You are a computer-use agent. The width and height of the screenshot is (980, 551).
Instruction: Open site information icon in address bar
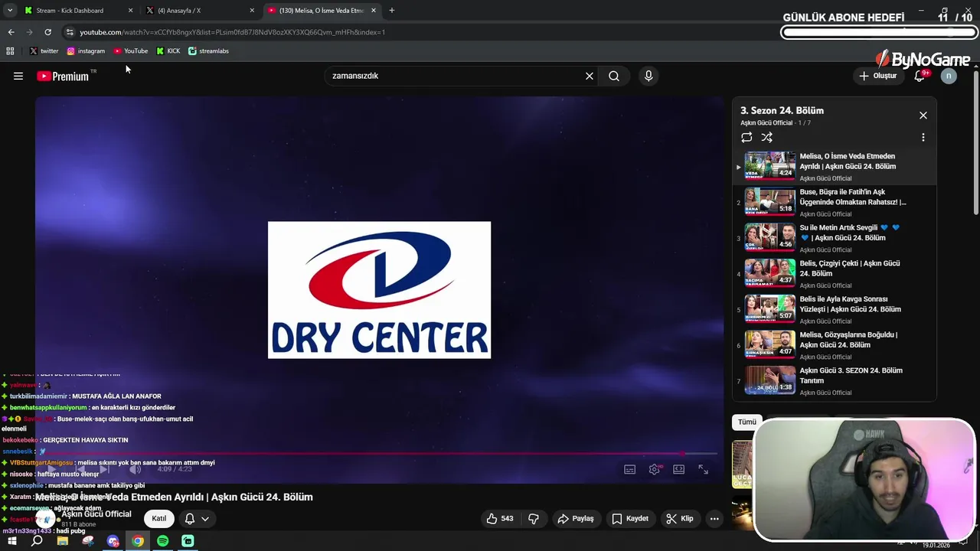[70, 32]
